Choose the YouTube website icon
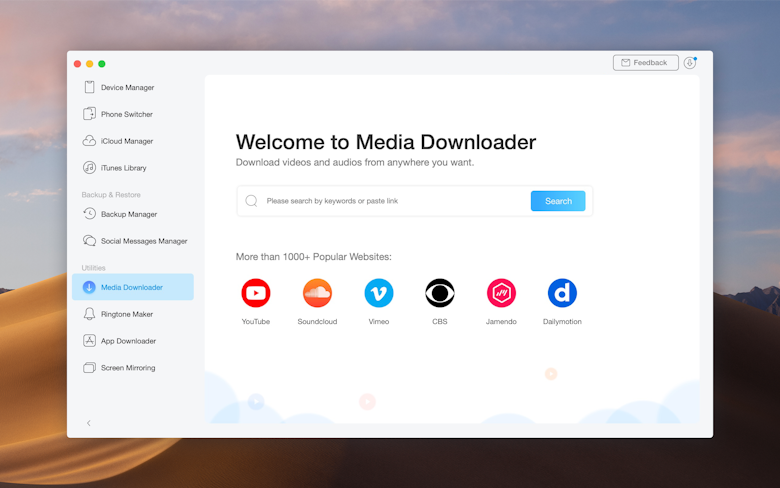Screen dimensions: 780x488 [x=256, y=293]
